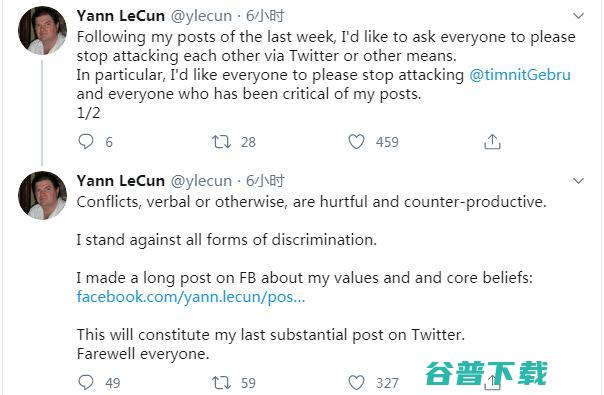Click Yann LeCun's avatar on second tweet
The height and width of the screenshot is (395, 604).
pos(42,195)
